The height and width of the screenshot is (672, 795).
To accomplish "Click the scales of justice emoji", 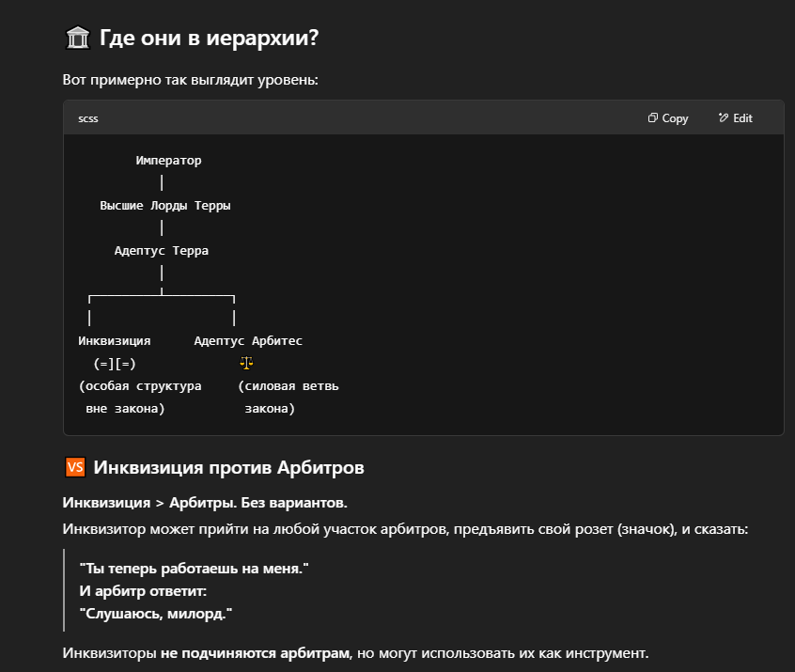I will coord(246,363).
